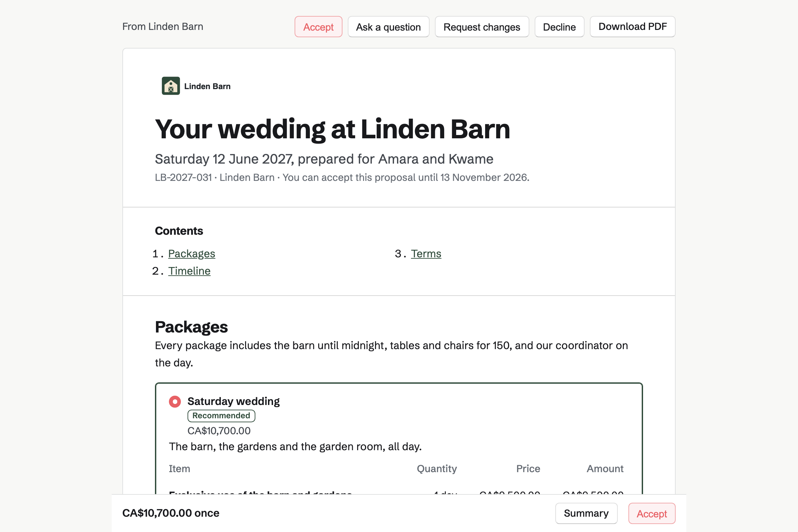Image resolution: width=798 pixels, height=532 pixels.
Task: Click the 'CA$10,700.00 once' total
Action: click(x=171, y=513)
